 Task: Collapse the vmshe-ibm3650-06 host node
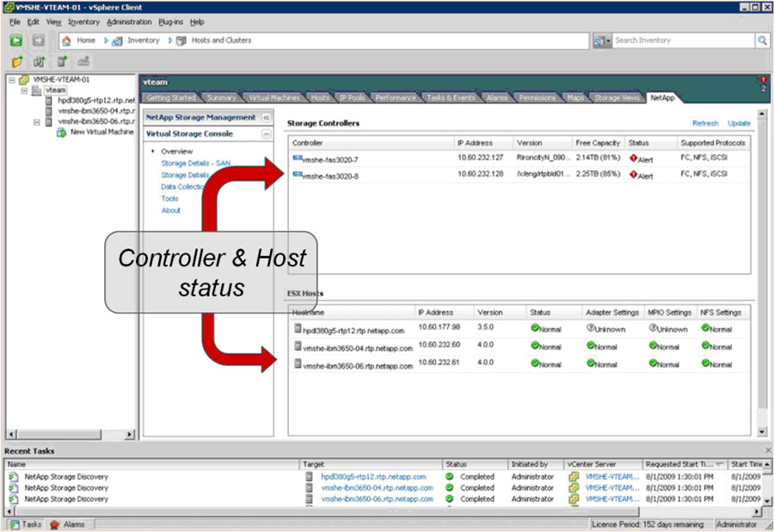[x=36, y=122]
